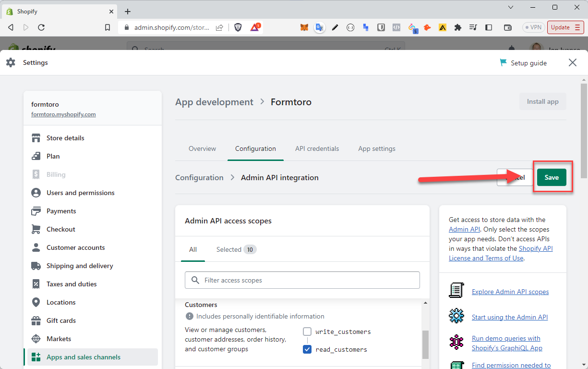Viewport: 588px width, 369px height.
Task: Click the Brave Shields lion icon
Action: (238, 27)
